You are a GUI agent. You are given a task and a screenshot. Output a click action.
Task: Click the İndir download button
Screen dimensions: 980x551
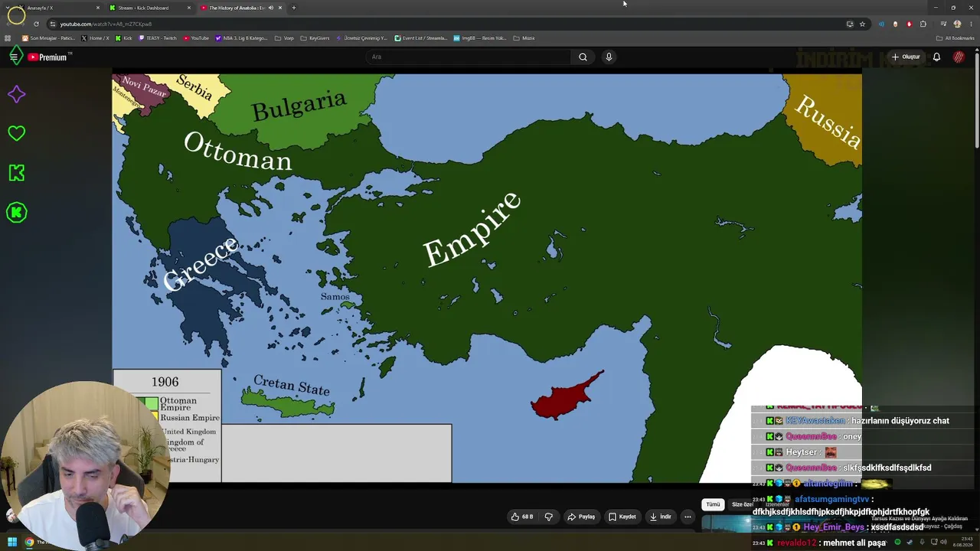(661, 517)
